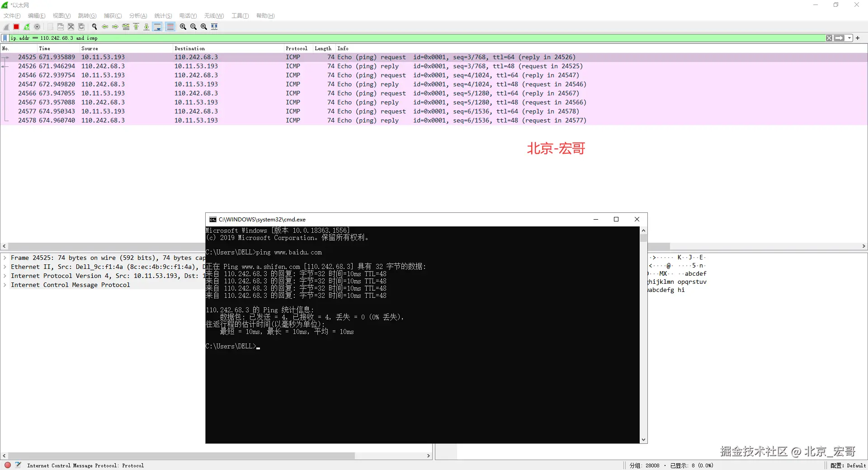Screen dimensions: 868x470
Task: Open the 编辑(E) menu
Action: [37, 16]
